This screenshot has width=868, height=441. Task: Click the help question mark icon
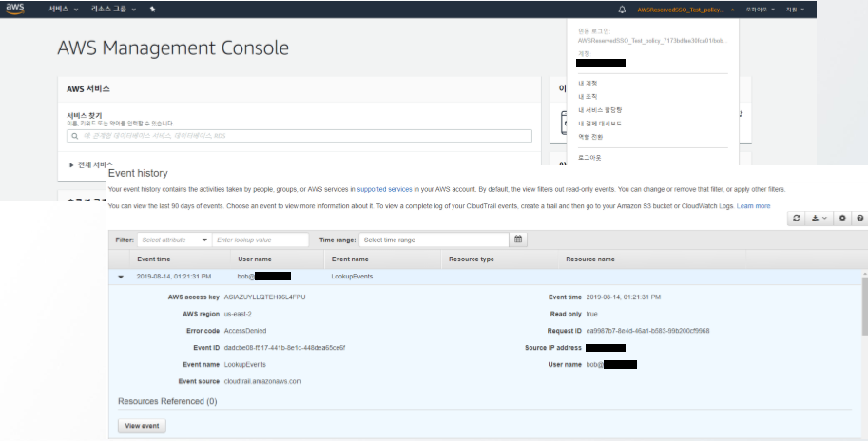tap(859, 218)
